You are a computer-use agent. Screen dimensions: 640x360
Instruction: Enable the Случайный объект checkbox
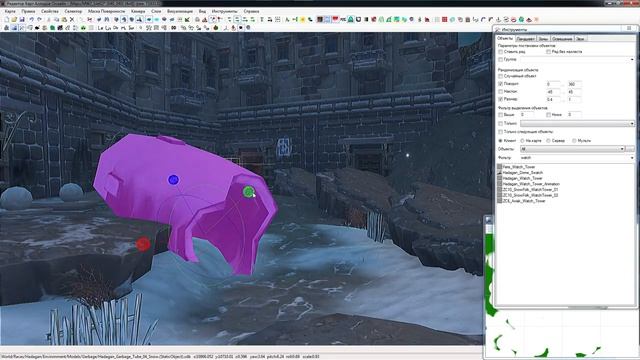pos(500,76)
